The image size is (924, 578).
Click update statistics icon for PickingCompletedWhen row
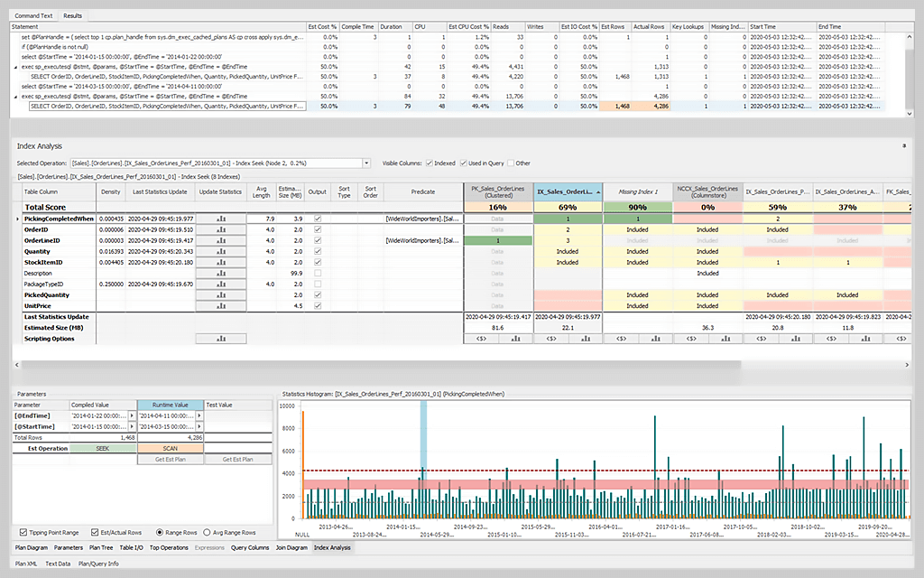[221, 219]
